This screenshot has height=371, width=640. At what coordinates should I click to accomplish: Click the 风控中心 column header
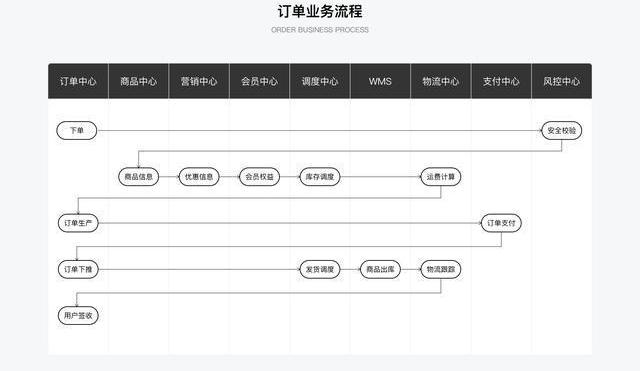(562, 81)
